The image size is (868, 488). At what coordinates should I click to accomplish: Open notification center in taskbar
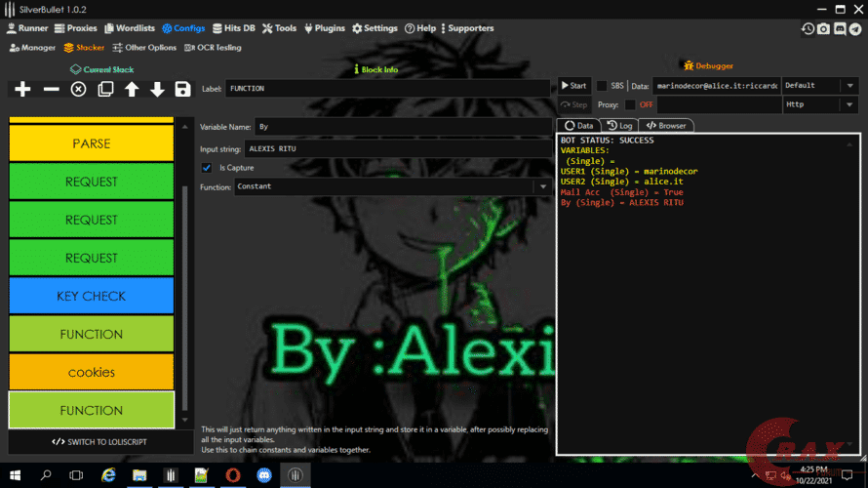coord(847,475)
